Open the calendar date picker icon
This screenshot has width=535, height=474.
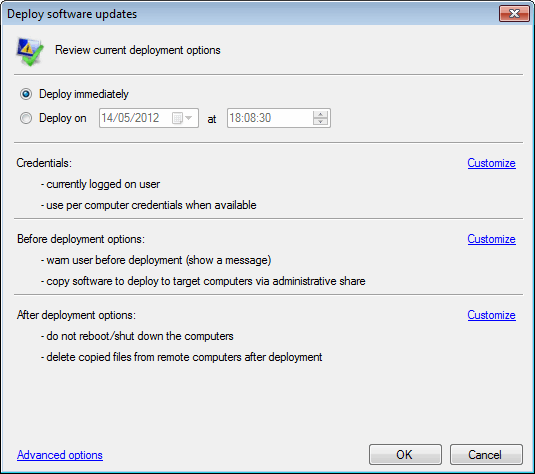pyautogui.click(x=177, y=118)
